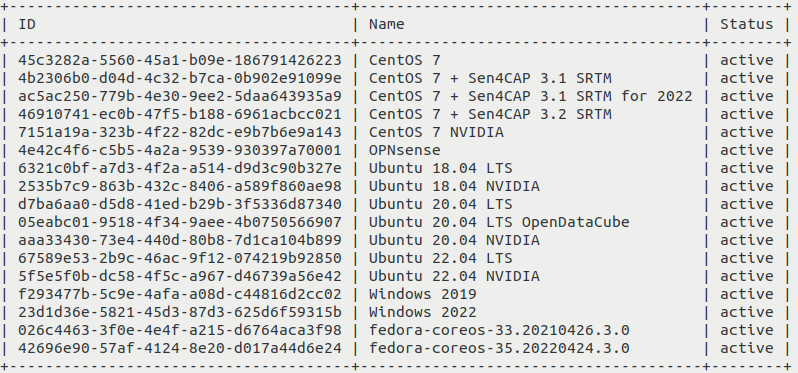Image resolution: width=798 pixels, height=373 pixels.
Task: Select ID 6321c0bf-a7d3-4f2a-a514-d9d3c90b327e
Action: 180,168
